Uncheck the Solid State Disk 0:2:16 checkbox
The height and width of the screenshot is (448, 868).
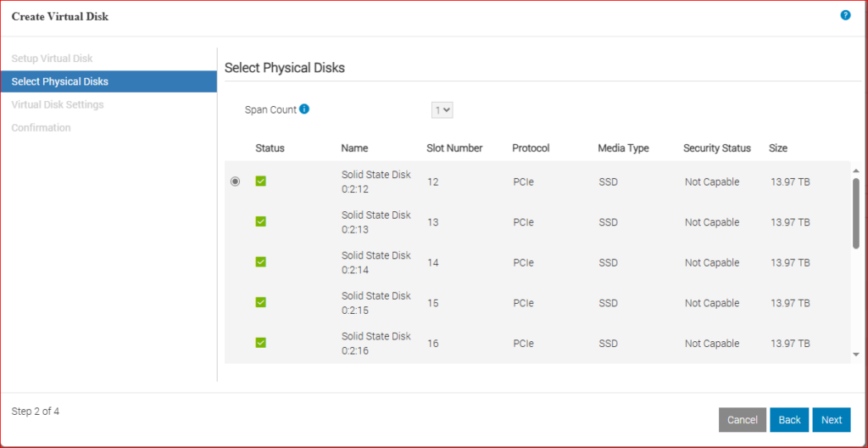coord(261,343)
